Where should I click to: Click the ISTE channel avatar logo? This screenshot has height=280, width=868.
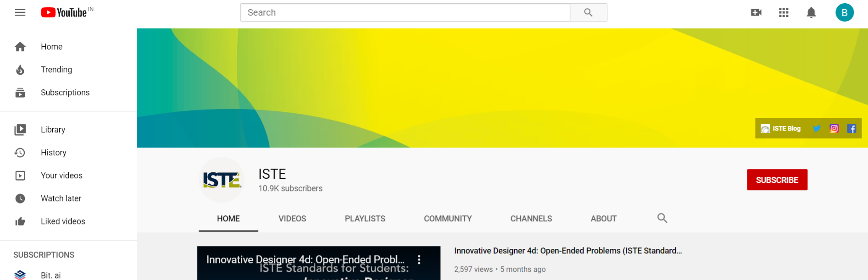point(222,180)
